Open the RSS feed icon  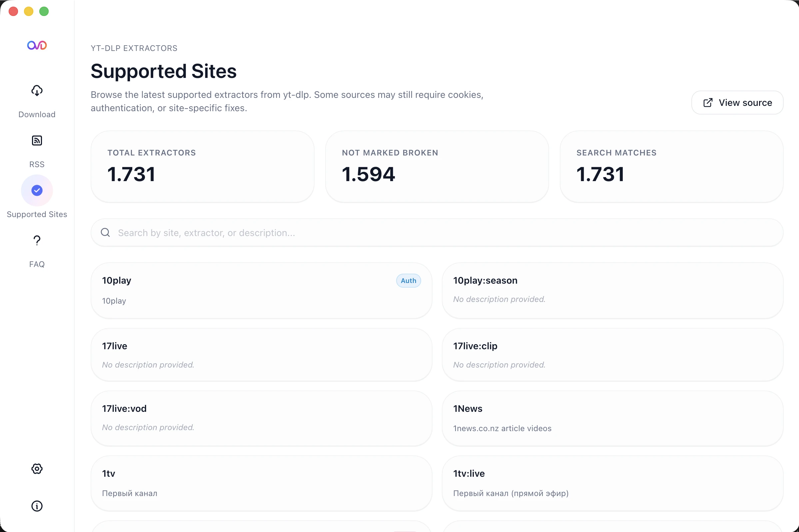pyautogui.click(x=37, y=140)
